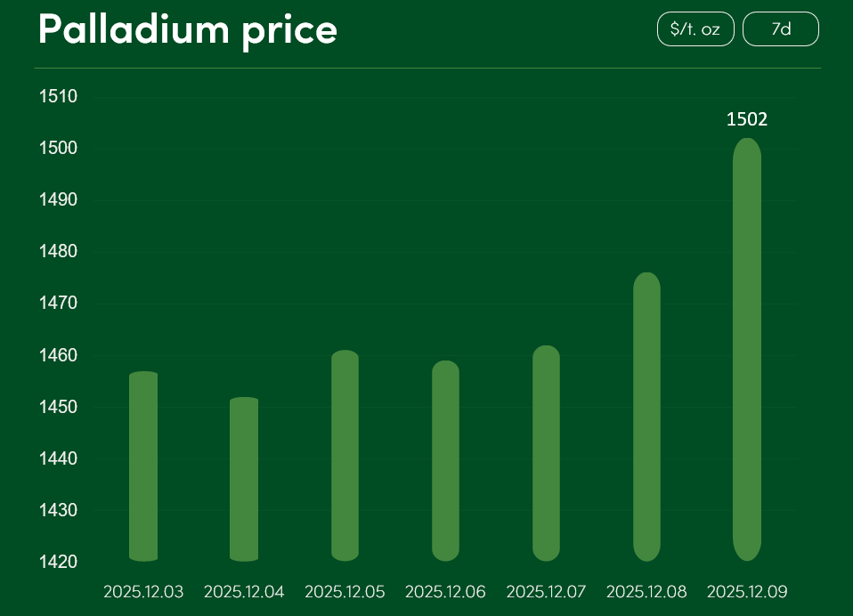Click the 2025.12.03 price bar

point(143,466)
